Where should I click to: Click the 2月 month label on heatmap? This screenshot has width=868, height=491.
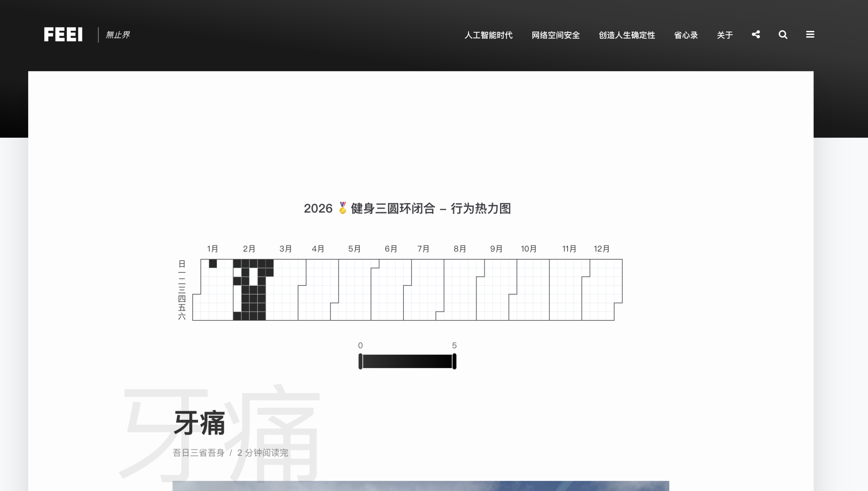249,249
